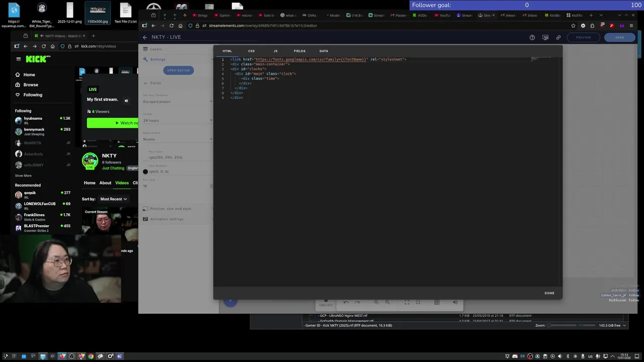Open Kick sidebar hamburger menu
The height and width of the screenshot is (362, 644).
[19, 59]
